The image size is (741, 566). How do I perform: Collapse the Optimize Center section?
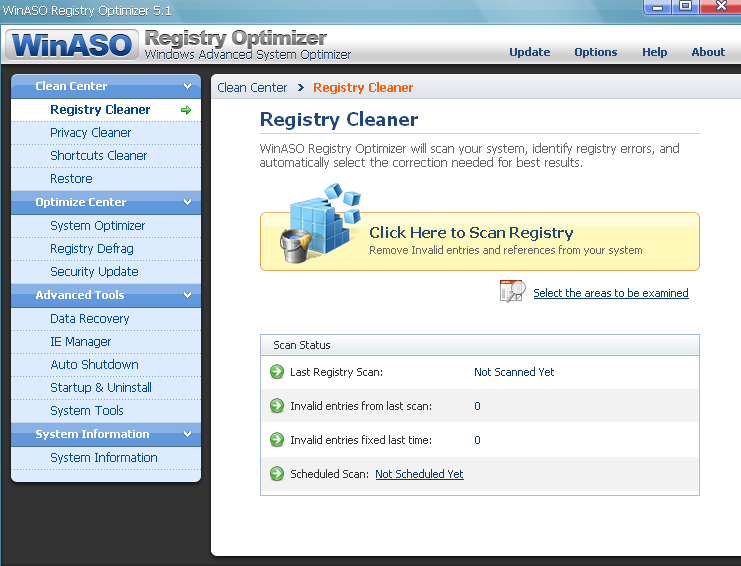(x=187, y=203)
